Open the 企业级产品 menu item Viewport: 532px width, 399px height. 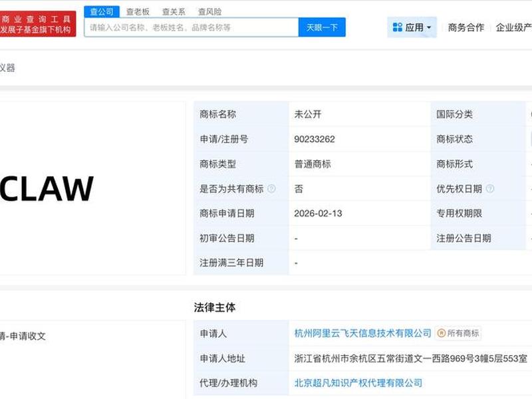[x=513, y=27]
